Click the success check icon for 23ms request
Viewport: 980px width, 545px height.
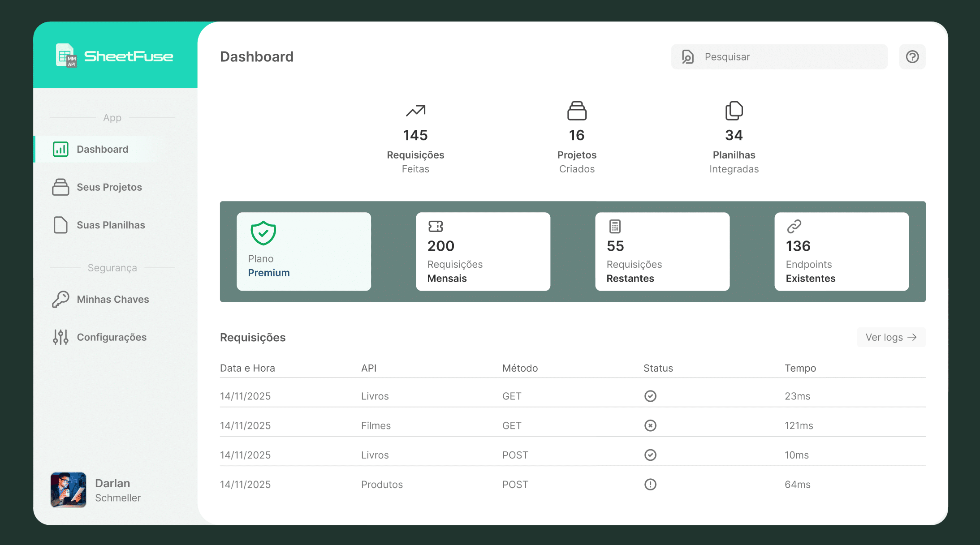[x=650, y=396]
